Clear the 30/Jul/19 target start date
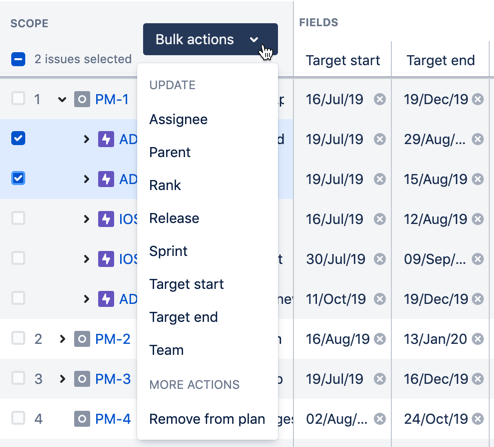The width and height of the screenshot is (494, 447). [380, 259]
